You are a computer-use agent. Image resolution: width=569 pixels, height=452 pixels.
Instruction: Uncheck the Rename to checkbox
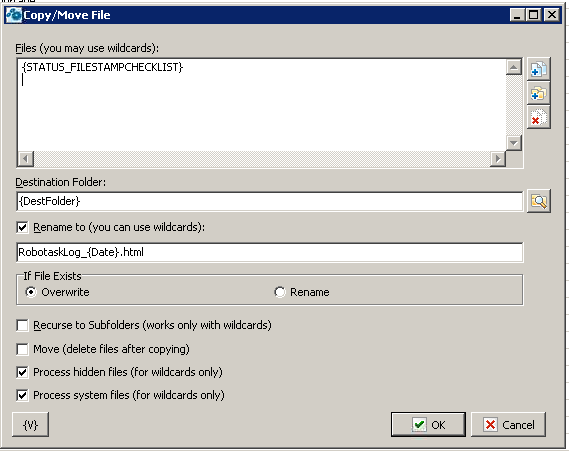[22, 227]
